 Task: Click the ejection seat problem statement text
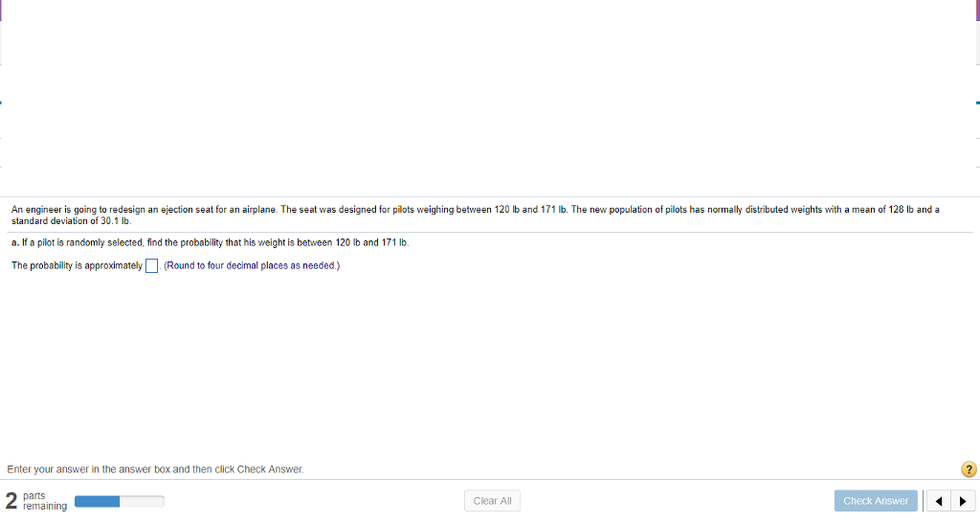tap(287, 209)
